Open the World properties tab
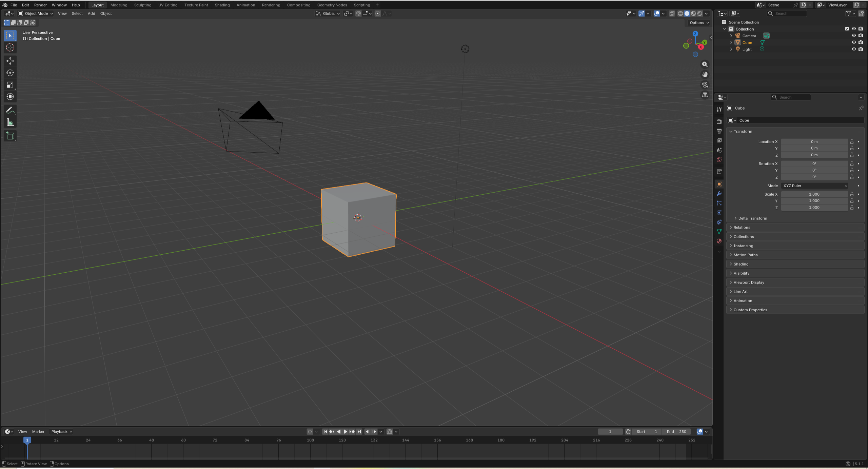 [719, 159]
